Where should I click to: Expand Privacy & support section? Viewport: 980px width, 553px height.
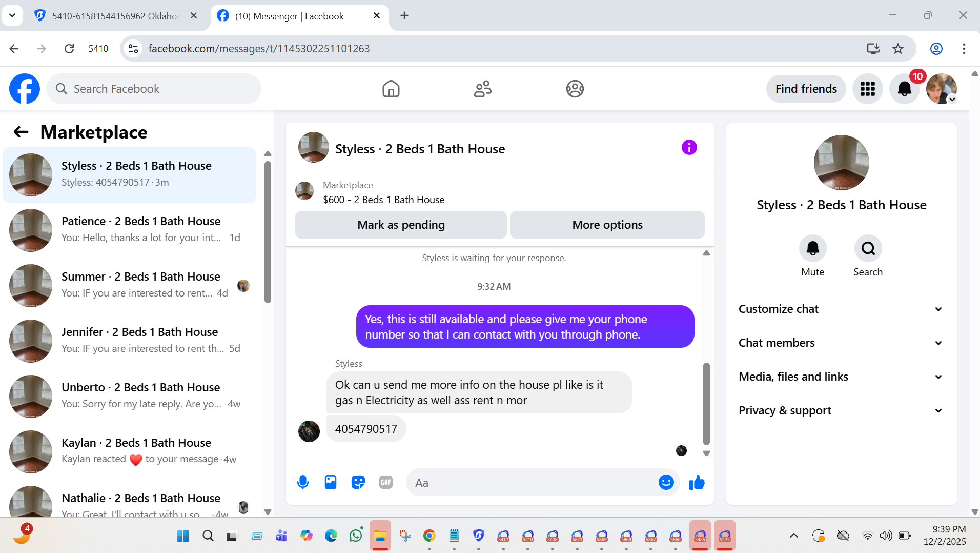841,410
